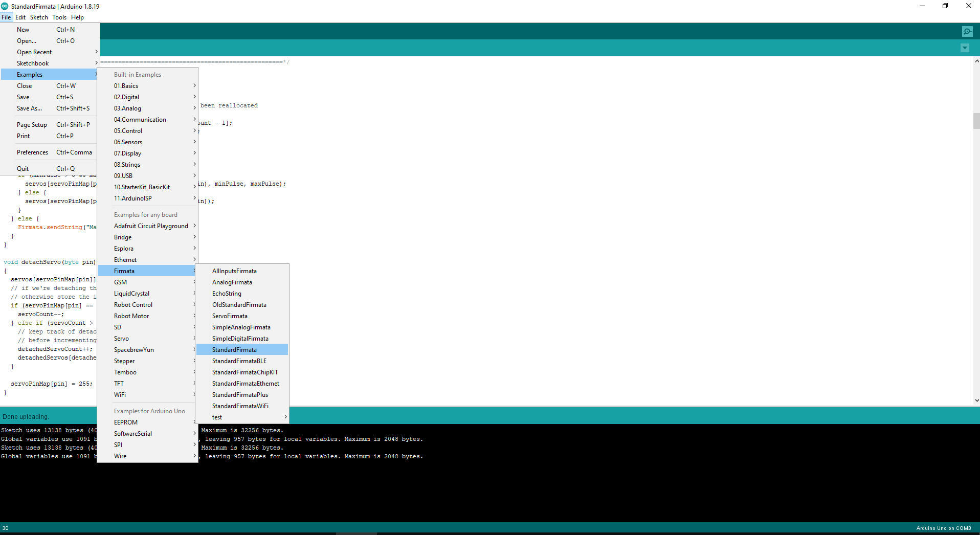Open Robot Control examples

147,305
